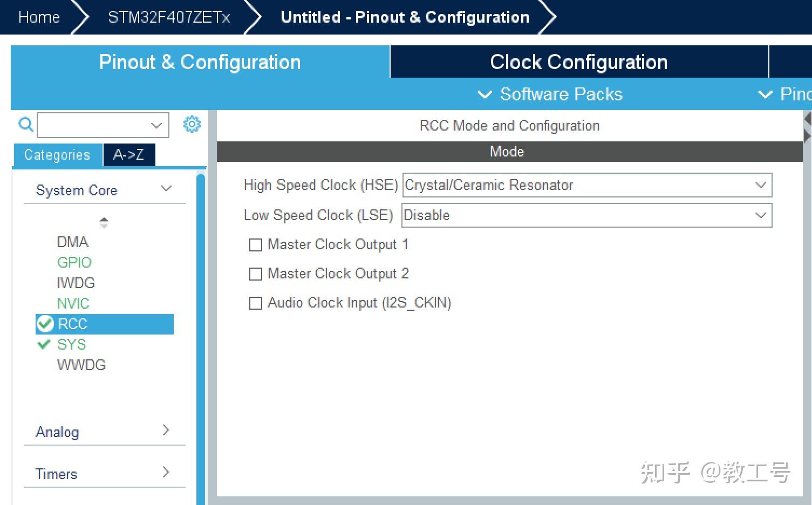Click the RCC Mode and Configuration title
The height and width of the screenshot is (505, 812).
click(509, 126)
